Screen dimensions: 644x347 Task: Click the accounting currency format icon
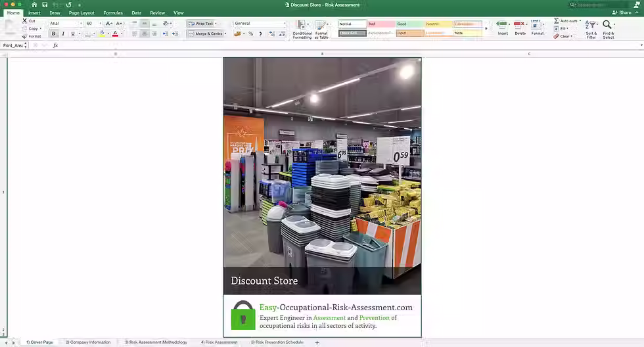click(237, 34)
